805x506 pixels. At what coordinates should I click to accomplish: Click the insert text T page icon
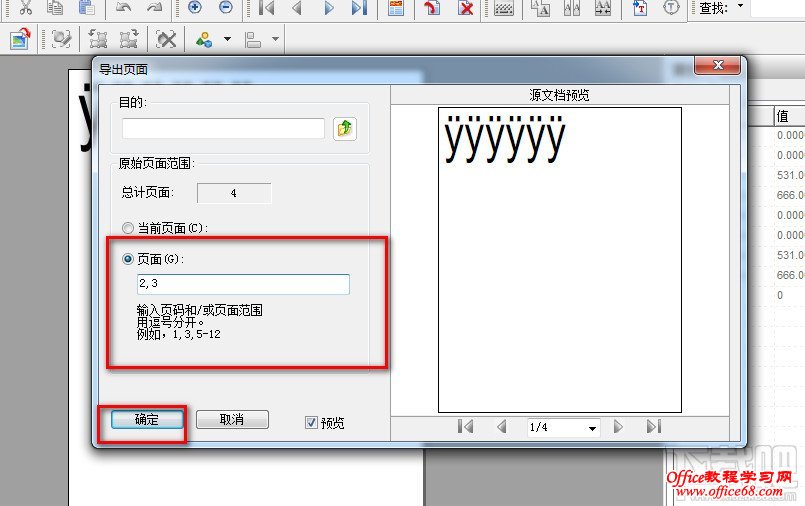point(640,8)
